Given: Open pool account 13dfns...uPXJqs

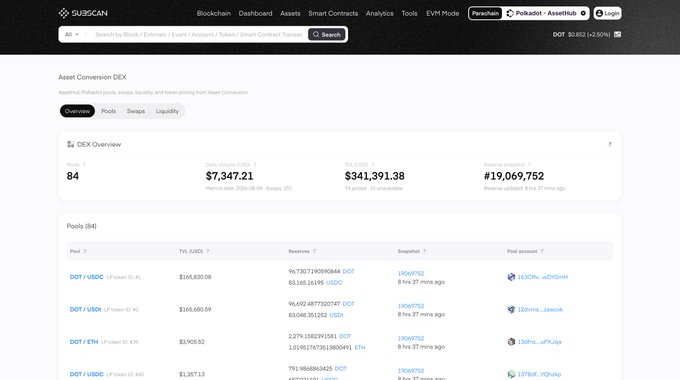Looking at the screenshot, I should [x=539, y=342].
